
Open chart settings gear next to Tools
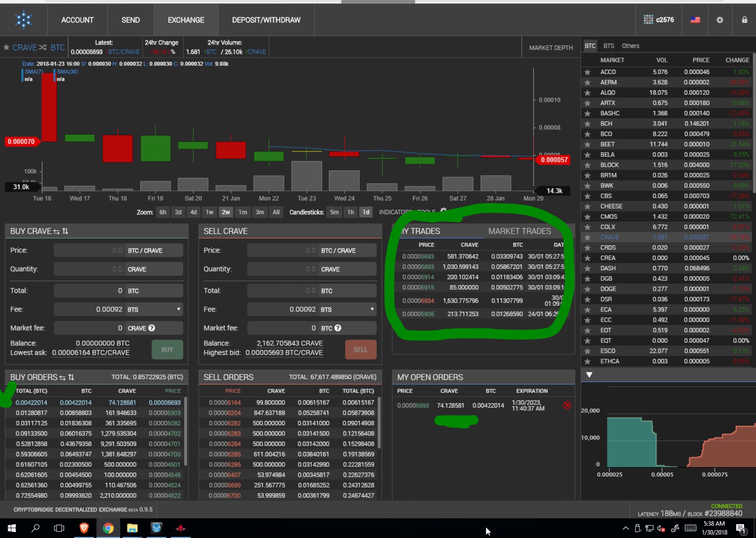[444, 210]
